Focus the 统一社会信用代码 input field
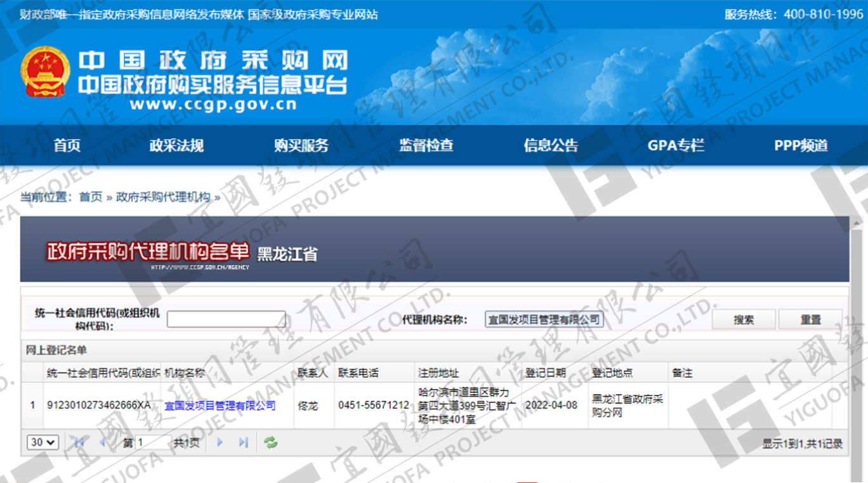868x483 pixels. click(227, 319)
